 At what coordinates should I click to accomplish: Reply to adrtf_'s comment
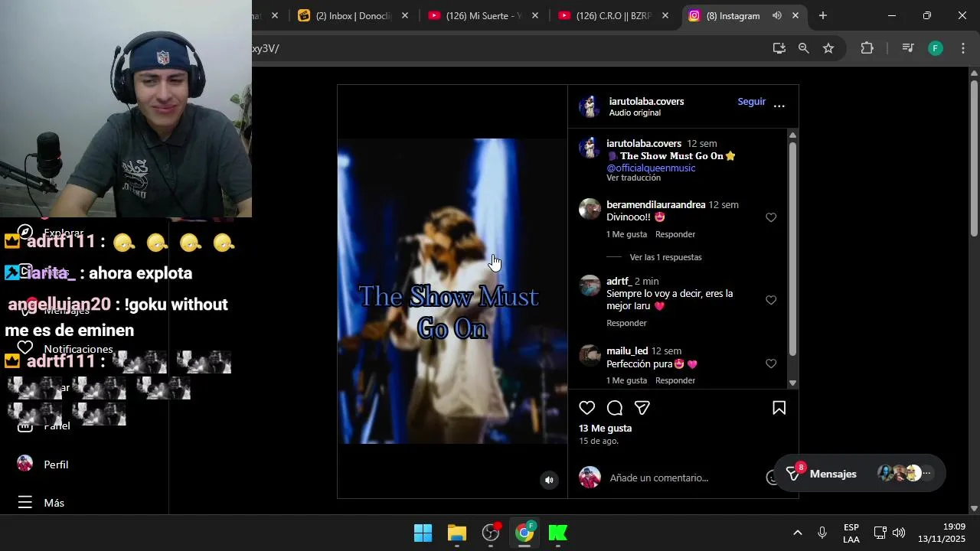pos(626,323)
